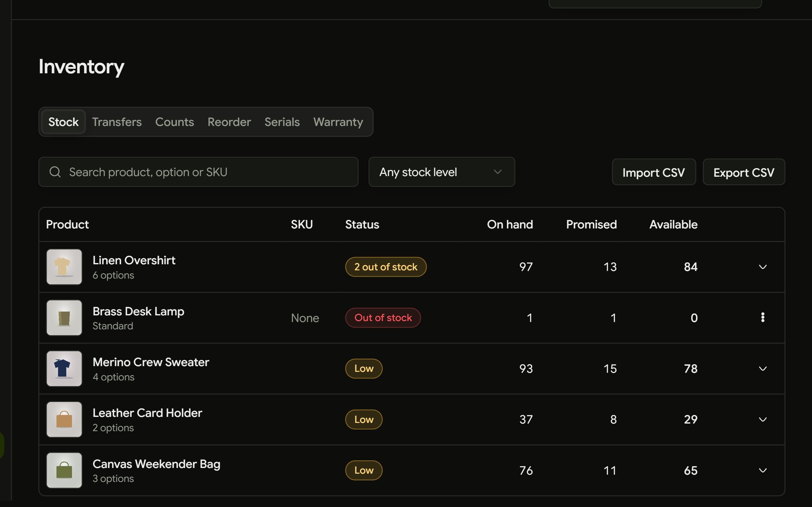Viewport: 812px width, 507px height.
Task: Open the Counts tab
Action: (174, 122)
